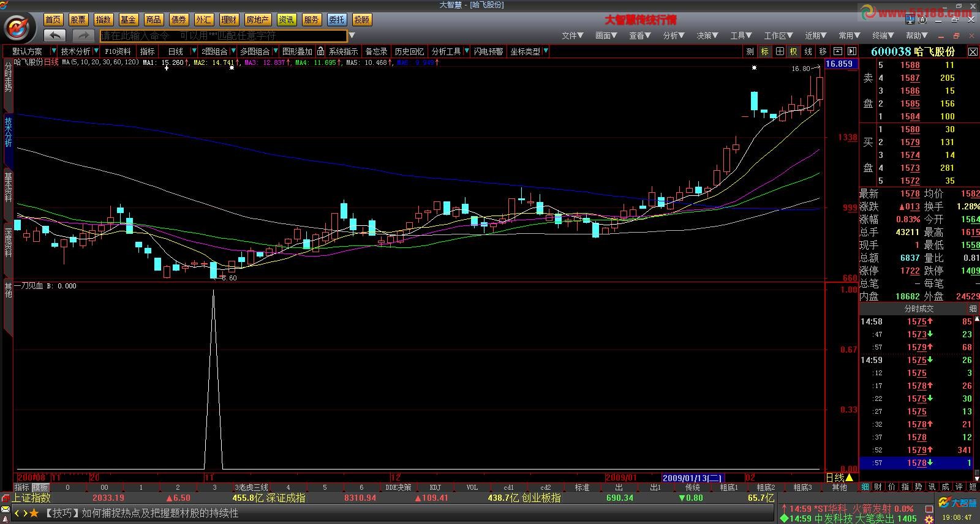980x524 pixels.
Task: Expand the command input dropdown arrow
Action: coord(352,36)
